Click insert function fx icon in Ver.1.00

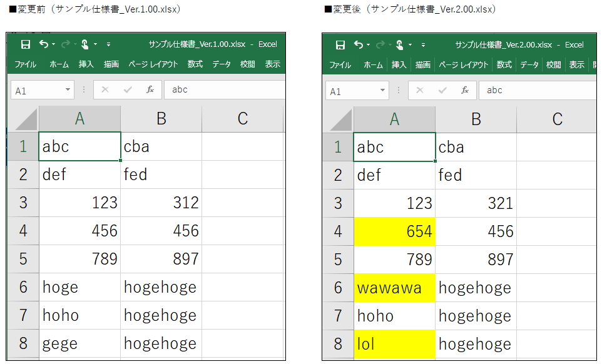point(150,90)
